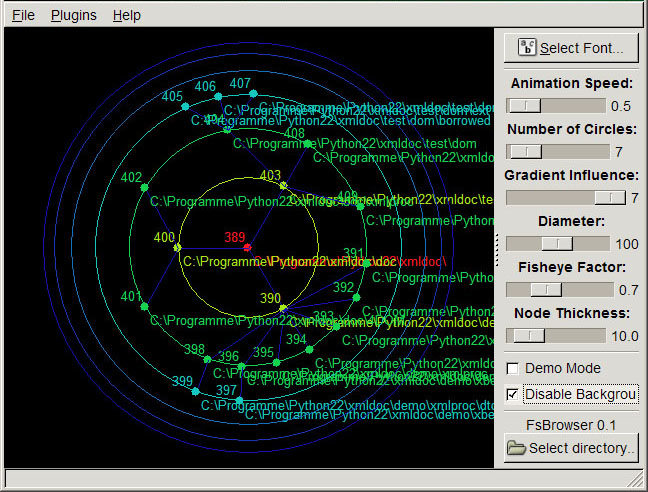The width and height of the screenshot is (648, 492).
Task: Click the Node Thickness value 10.0
Action: point(625,336)
